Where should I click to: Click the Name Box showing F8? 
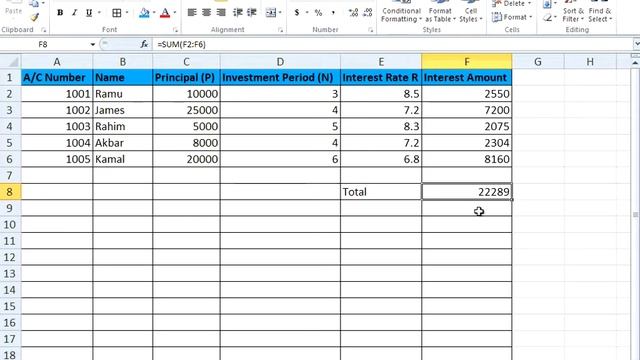(x=43, y=44)
